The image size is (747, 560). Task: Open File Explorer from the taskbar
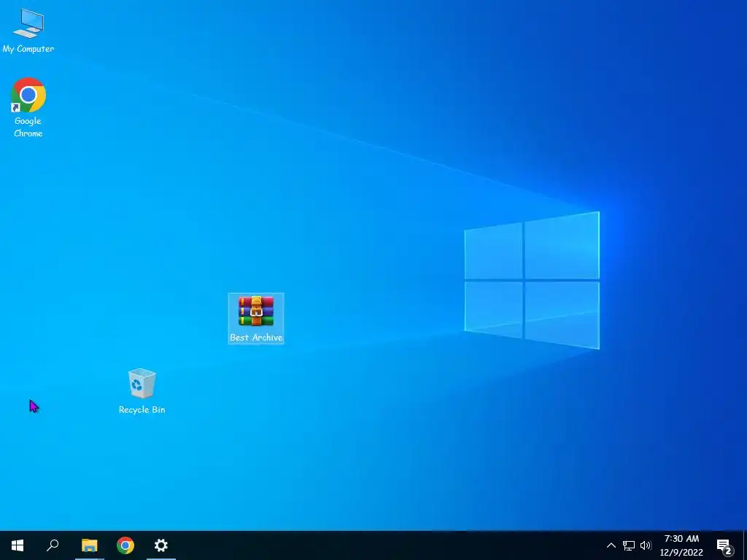click(x=89, y=545)
